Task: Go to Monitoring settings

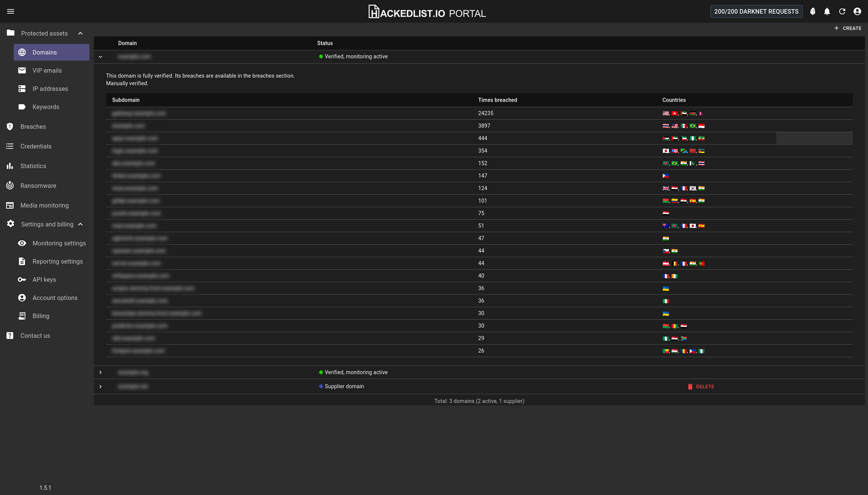Action: point(59,243)
